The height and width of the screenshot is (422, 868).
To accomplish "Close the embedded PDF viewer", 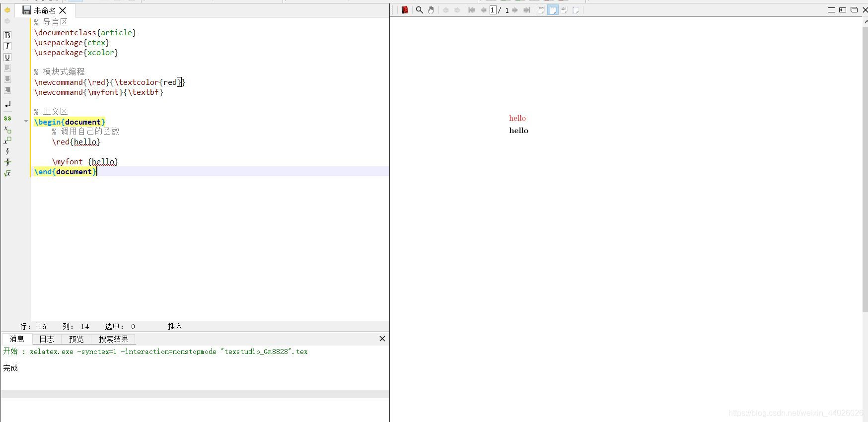I will (865, 10).
